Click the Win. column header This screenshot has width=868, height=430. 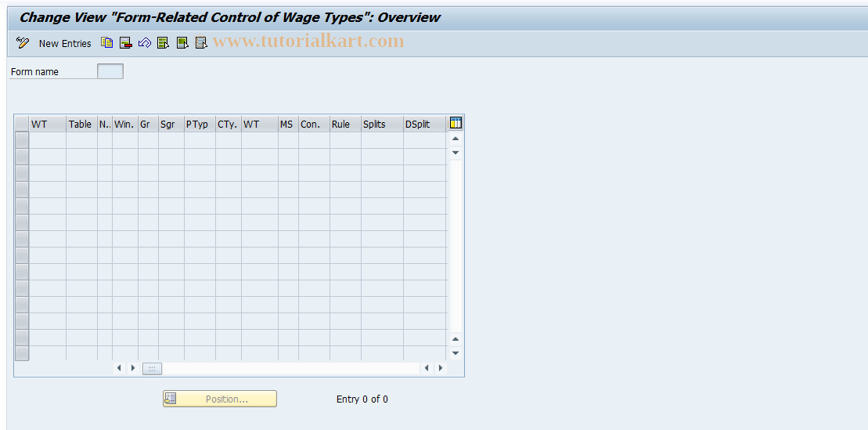point(125,124)
